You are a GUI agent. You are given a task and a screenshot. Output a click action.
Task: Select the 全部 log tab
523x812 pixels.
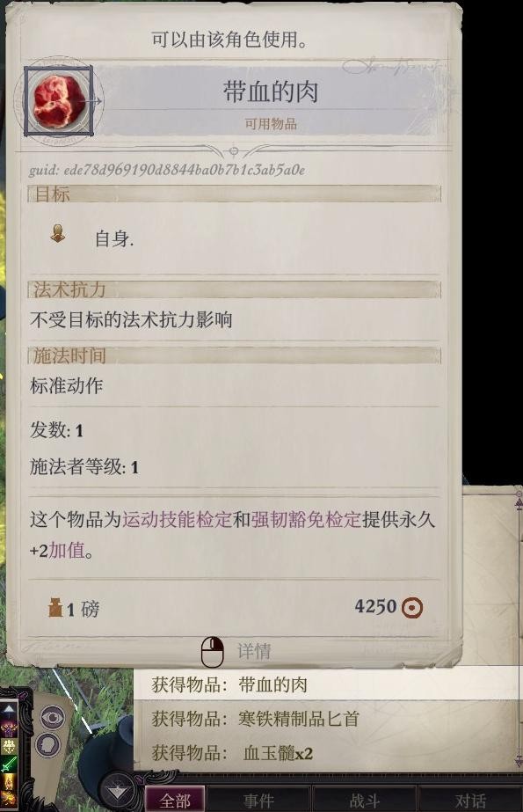[x=175, y=800]
